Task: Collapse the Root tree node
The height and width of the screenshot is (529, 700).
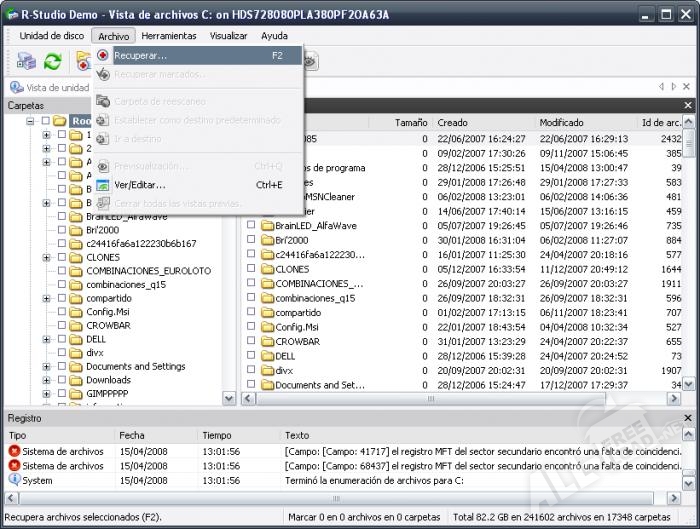Action: pyautogui.click(x=31, y=121)
